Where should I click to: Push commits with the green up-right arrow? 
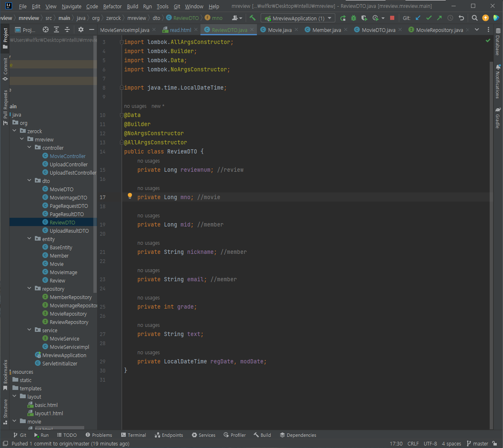440,18
